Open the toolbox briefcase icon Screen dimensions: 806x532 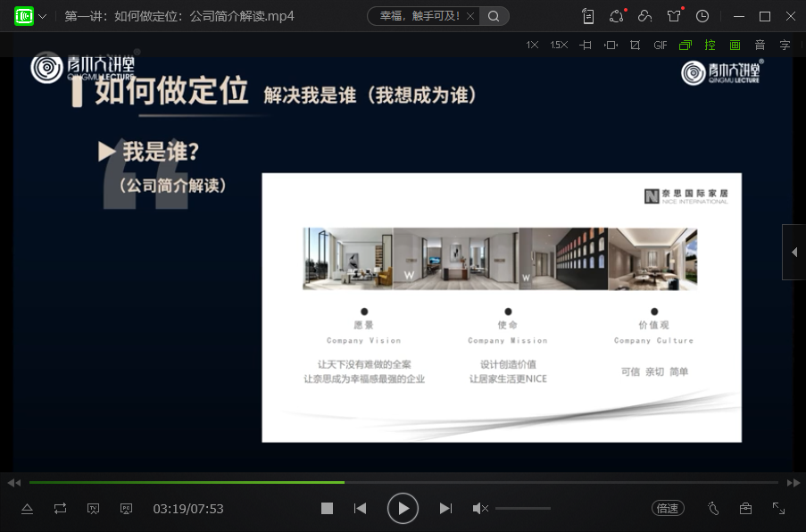pyautogui.click(x=745, y=509)
